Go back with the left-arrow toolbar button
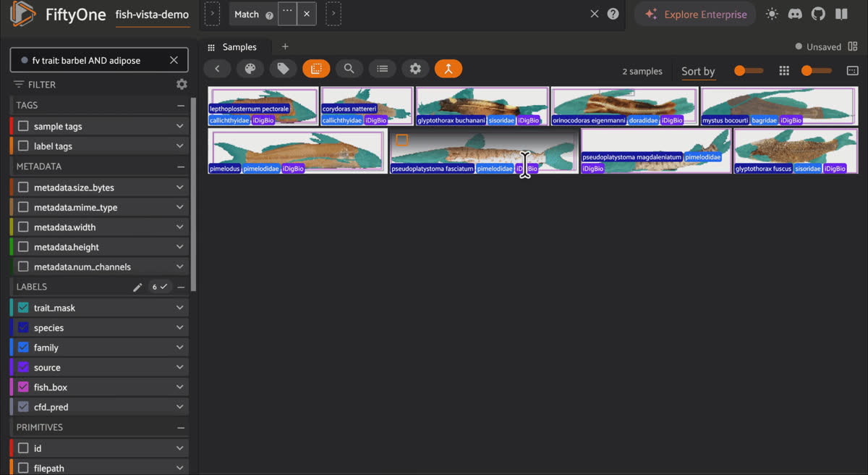868x475 pixels. click(217, 69)
